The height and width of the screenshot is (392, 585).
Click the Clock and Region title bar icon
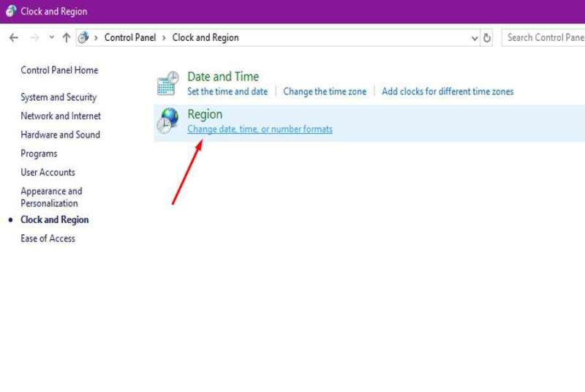point(11,11)
